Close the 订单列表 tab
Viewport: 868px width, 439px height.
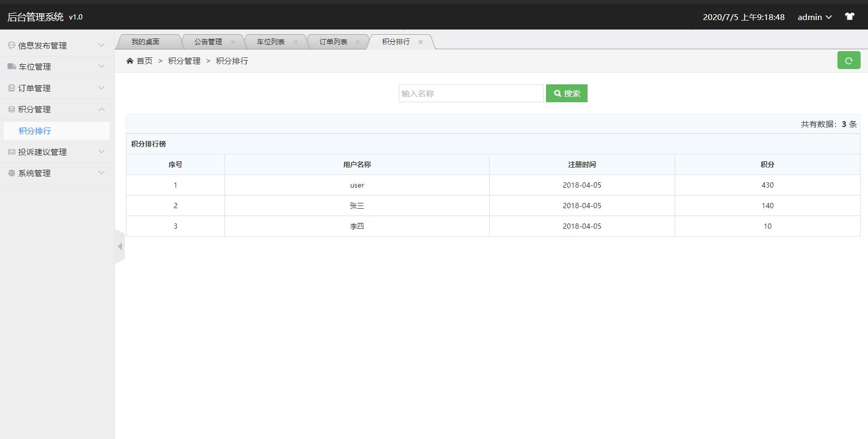(x=358, y=42)
